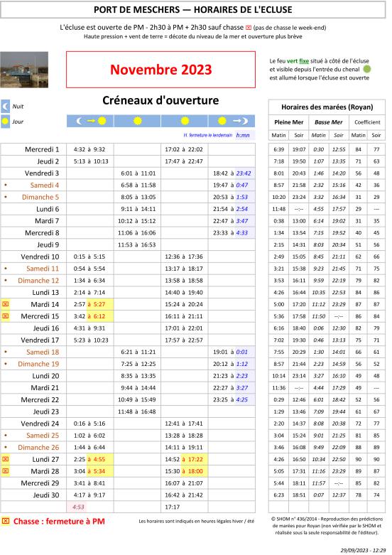Click the 'Samedi 4' day label

point(44,185)
